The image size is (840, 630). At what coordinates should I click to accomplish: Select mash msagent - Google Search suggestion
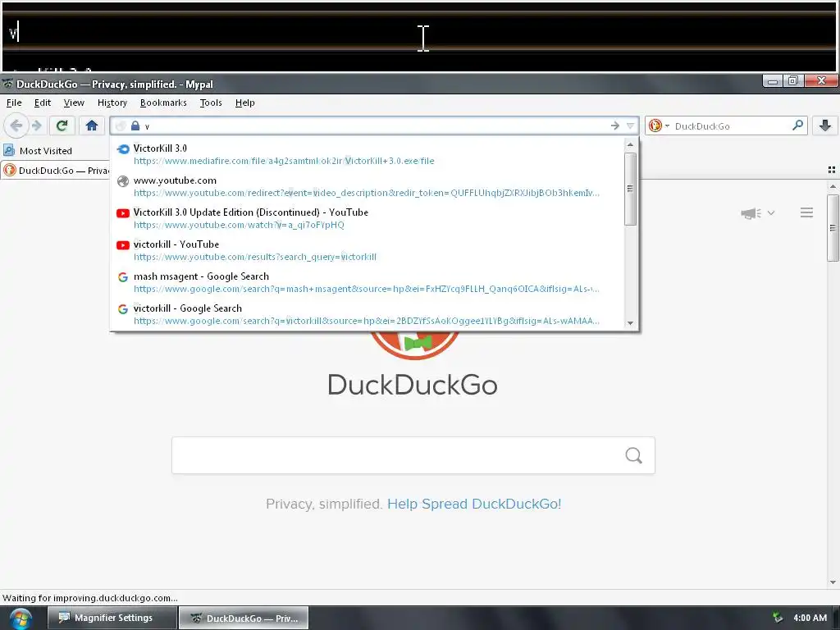(367, 282)
